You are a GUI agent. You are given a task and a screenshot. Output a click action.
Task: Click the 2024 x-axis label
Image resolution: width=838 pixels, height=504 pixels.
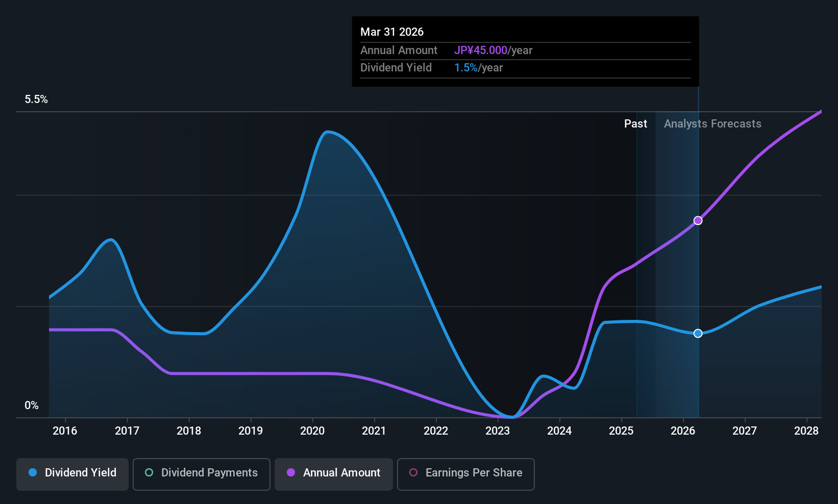(x=559, y=431)
